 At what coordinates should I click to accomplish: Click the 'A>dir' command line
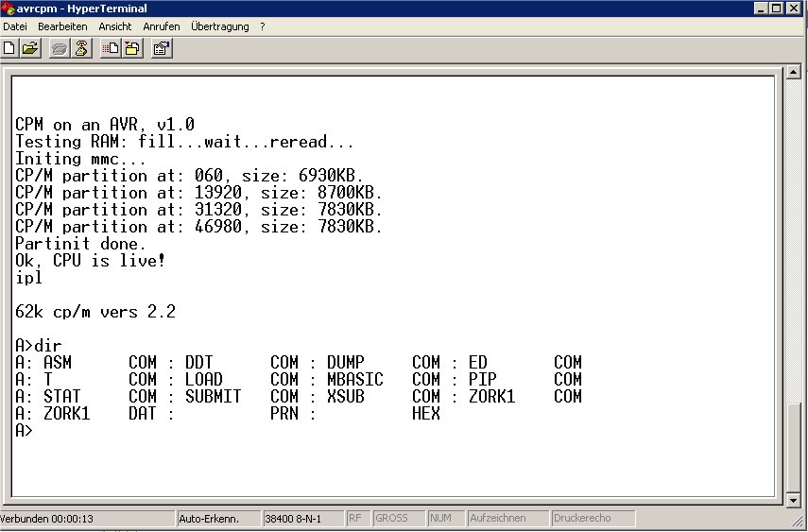(39, 345)
